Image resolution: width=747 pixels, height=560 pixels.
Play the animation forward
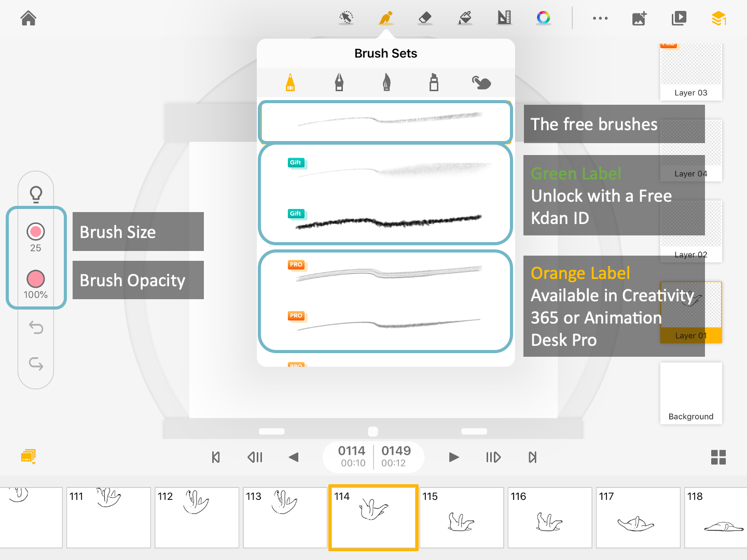point(454,457)
